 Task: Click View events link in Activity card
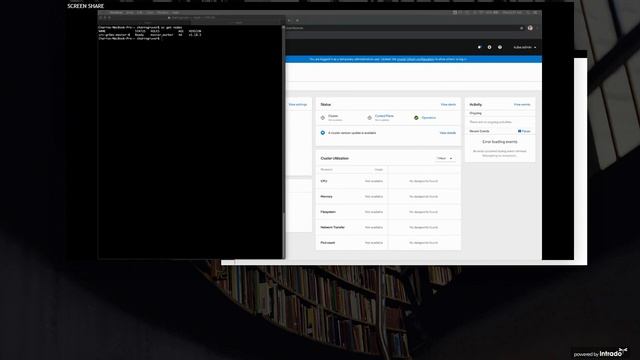pyautogui.click(x=522, y=104)
